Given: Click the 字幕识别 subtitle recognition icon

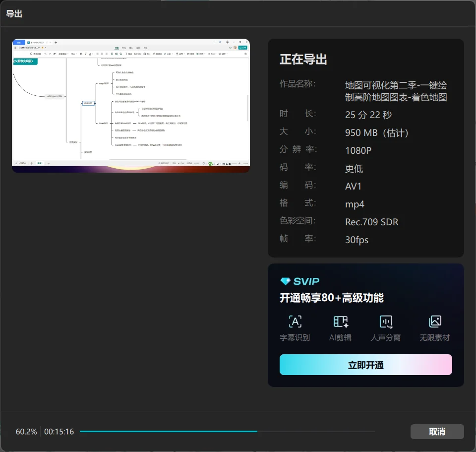Looking at the screenshot, I should tap(295, 322).
